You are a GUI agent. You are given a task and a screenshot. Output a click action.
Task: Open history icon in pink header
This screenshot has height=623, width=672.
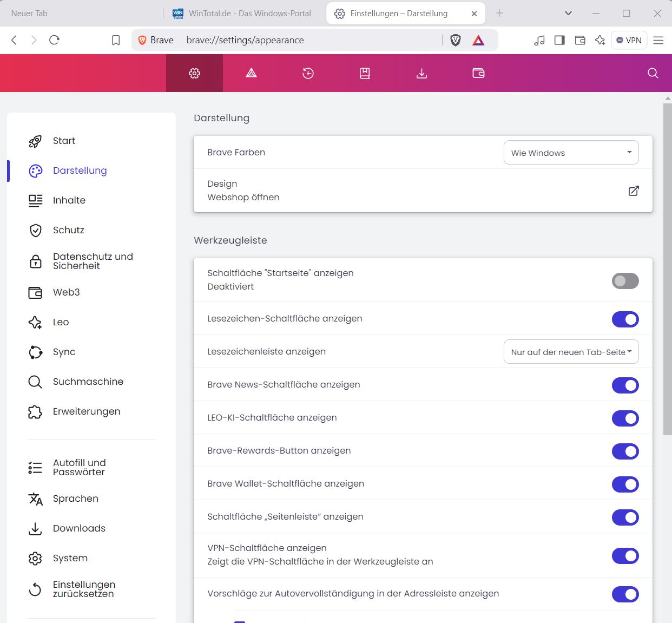[x=308, y=73]
